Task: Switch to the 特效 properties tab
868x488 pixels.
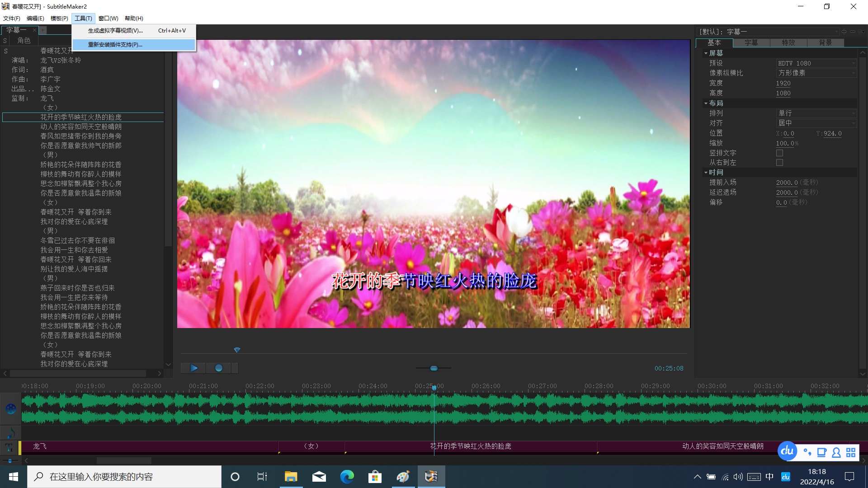Action: tap(788, 42)
